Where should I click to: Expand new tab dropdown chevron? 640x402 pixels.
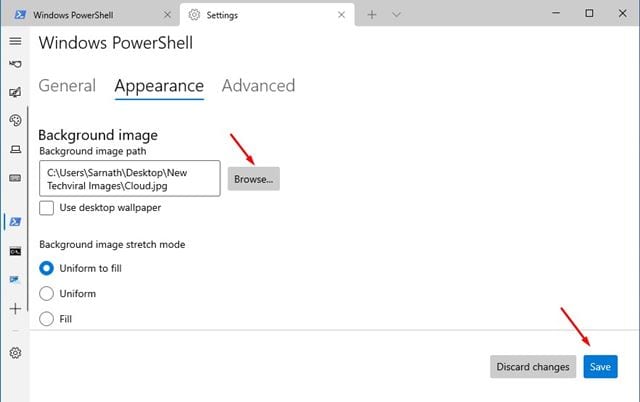(x=396, y=15)
